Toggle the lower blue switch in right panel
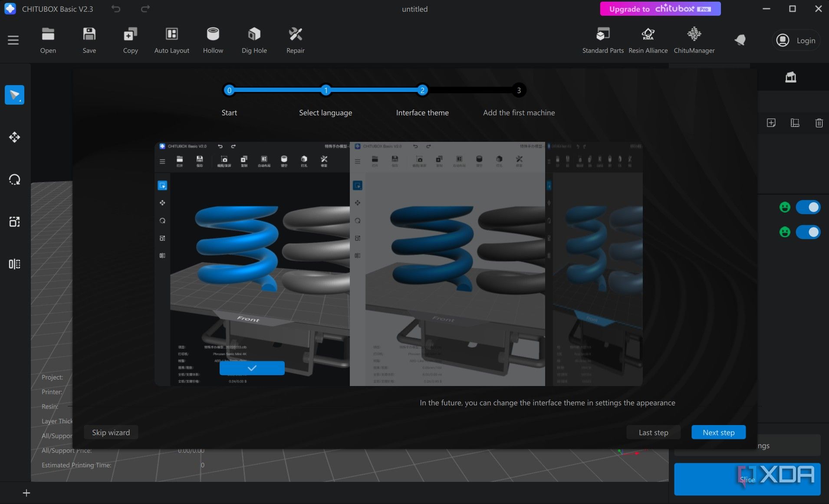 (808, 232)
